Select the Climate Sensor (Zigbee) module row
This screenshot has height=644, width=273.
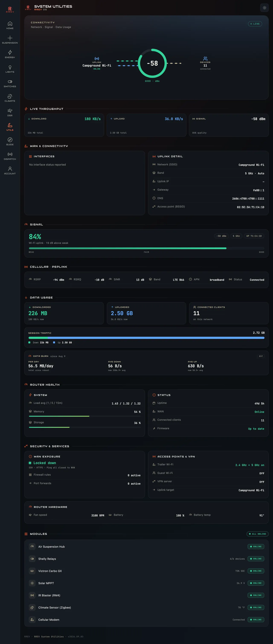coord(147,607)
